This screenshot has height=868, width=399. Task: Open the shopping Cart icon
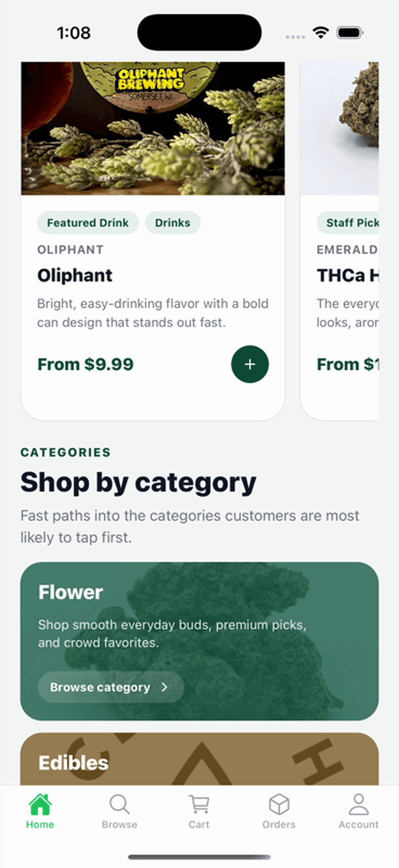click(x=199, y=805)
